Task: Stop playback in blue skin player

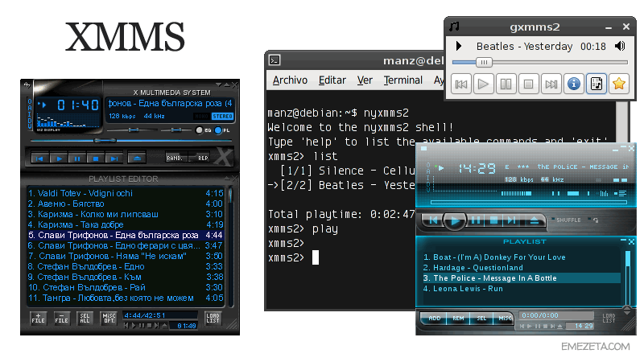Action: [493, 220]
